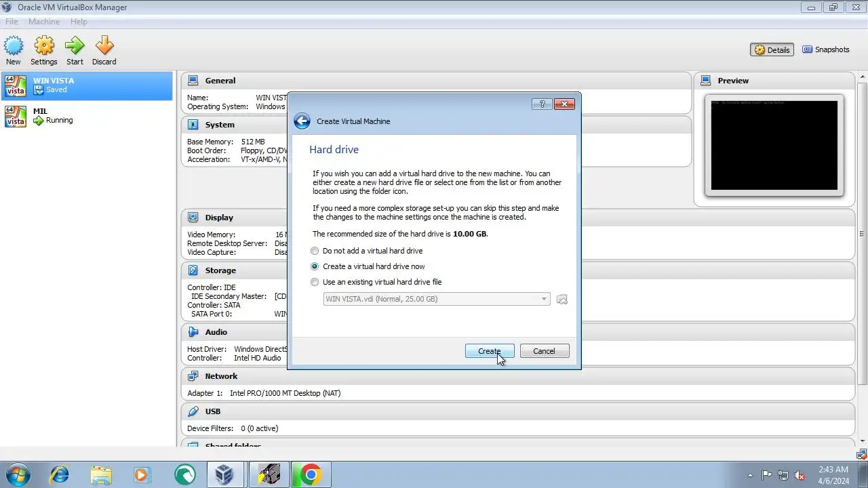Click the muted volume tray icon
Viewport: 868px width, 488px height.
(x=800, y=475)
